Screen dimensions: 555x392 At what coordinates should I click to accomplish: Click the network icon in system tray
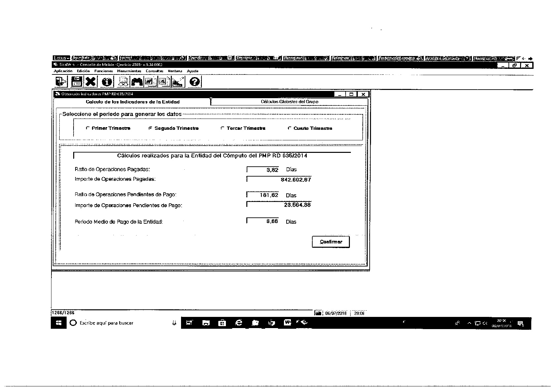pyautogui.click(x=478, y=323)
